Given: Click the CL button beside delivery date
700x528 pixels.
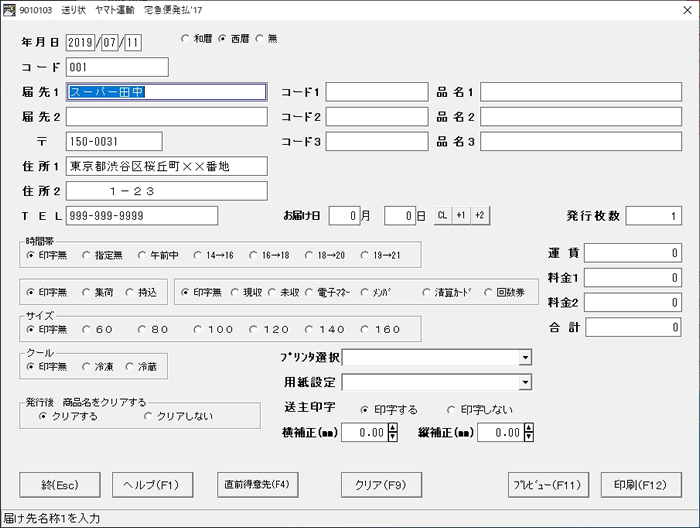Looking at the screenshot, I should point(442,215).
